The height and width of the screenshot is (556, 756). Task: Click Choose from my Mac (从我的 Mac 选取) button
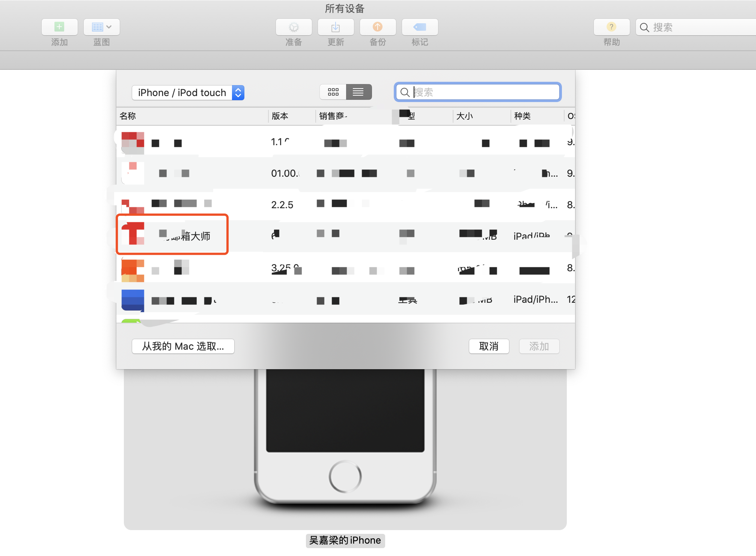[x=183, y=346]
